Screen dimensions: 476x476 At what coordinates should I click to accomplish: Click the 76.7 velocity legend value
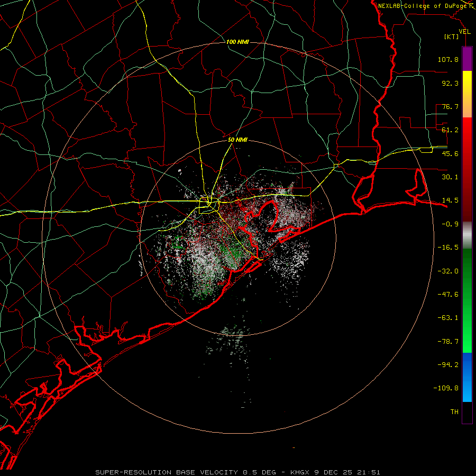coord(450,106)
